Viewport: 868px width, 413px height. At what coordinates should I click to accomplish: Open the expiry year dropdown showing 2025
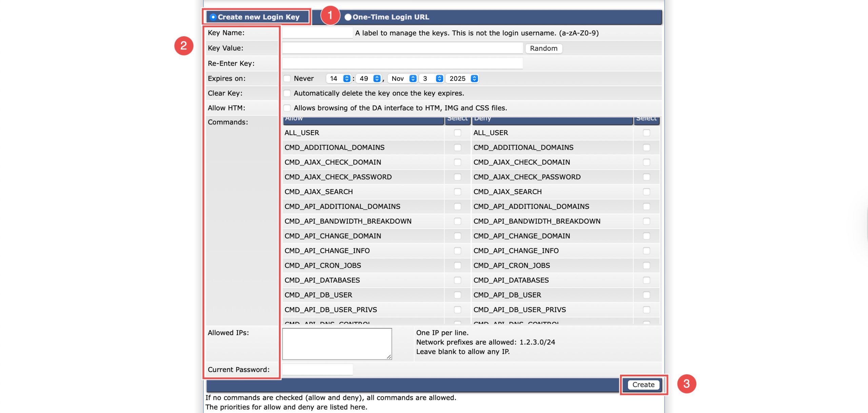click(x=462, y=79)
